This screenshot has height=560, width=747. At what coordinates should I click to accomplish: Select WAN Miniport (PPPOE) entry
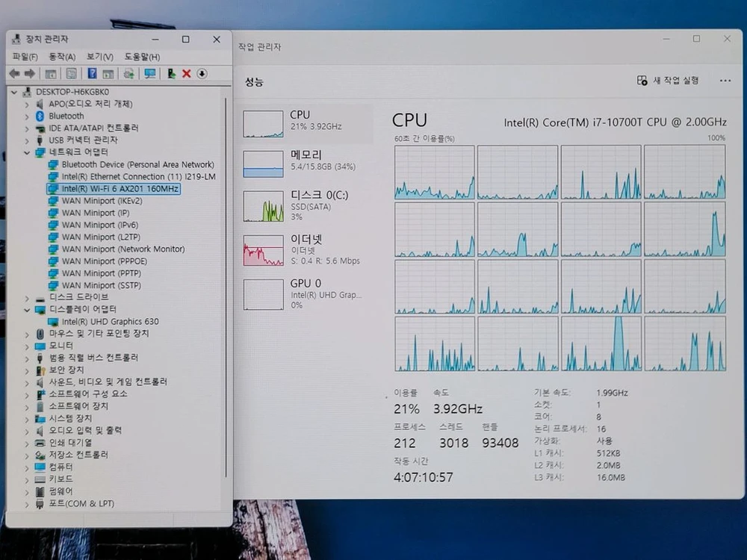tap(105, 261)
